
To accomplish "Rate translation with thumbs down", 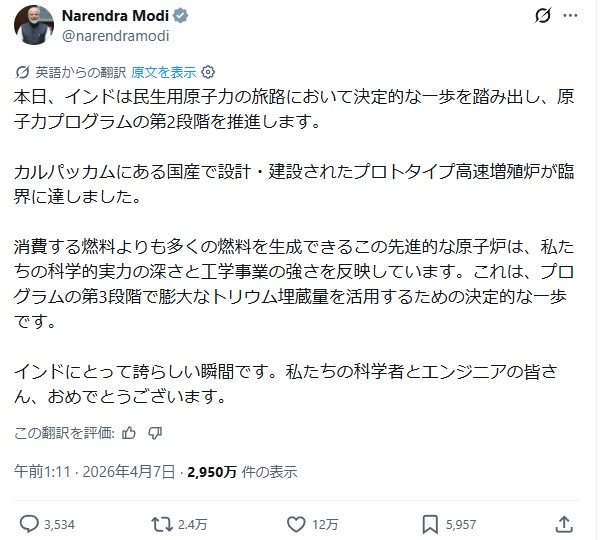I will coord(154,433).
